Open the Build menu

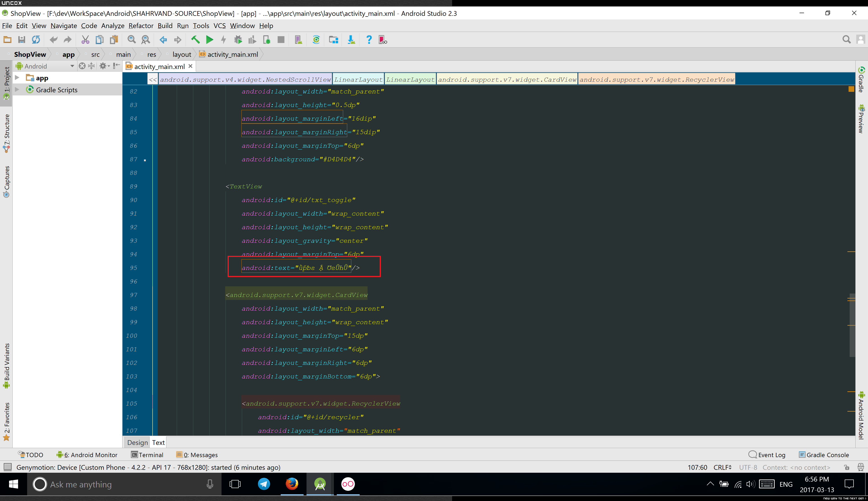(x=165, y=26)
